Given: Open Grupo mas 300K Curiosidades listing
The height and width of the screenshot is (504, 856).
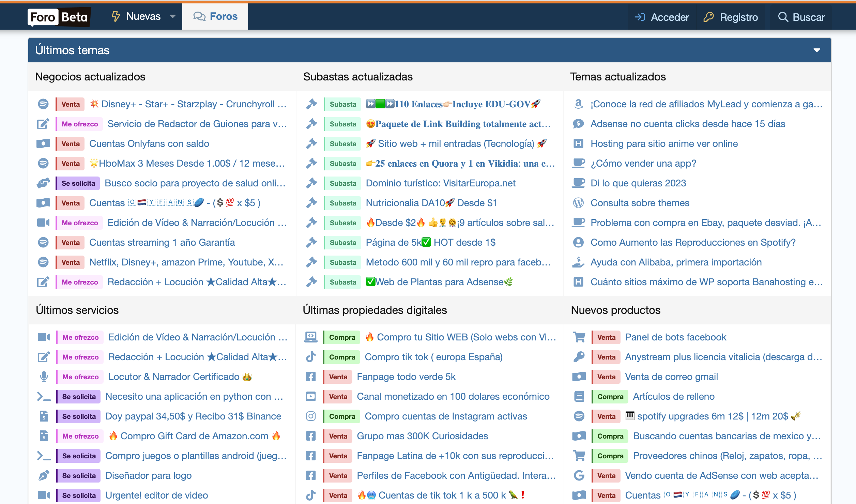Looking at the screenshot, I should point(422,436).
